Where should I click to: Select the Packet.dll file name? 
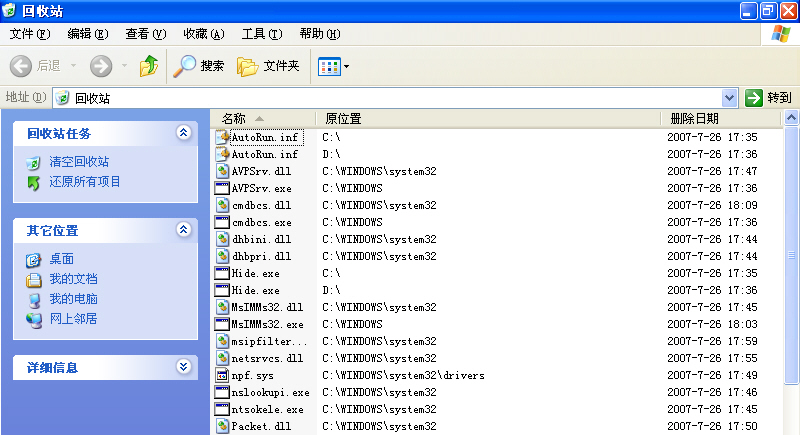261,426
